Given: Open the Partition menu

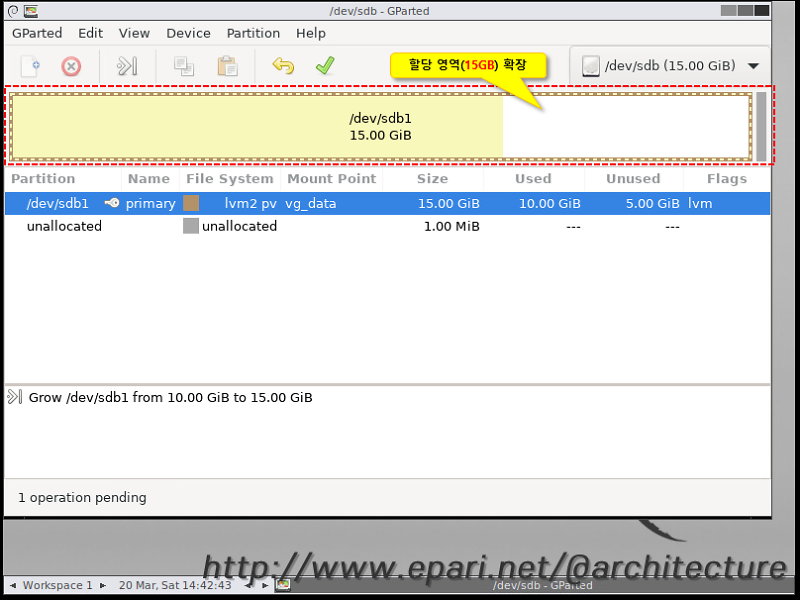Looking at the screenshot, I should click(x=253, y=33).
